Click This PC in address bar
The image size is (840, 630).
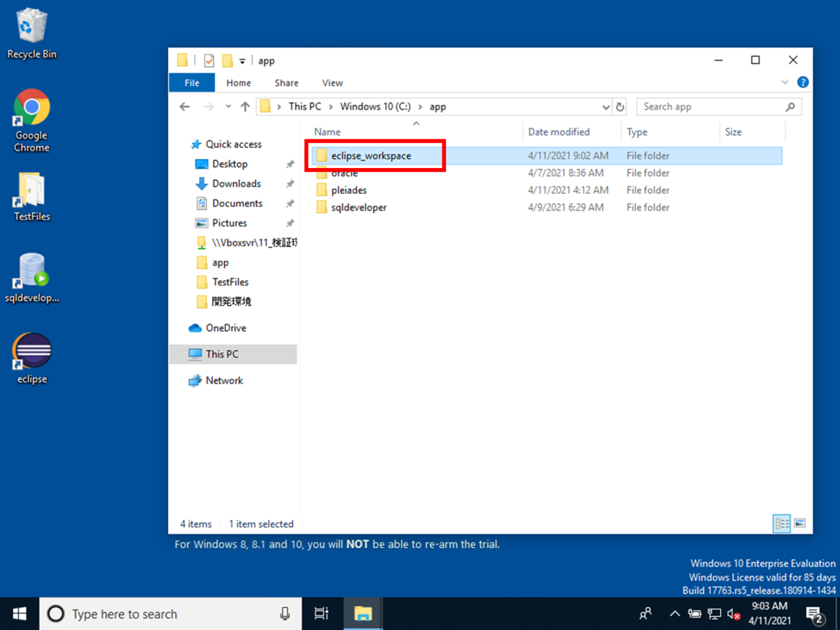305,106
